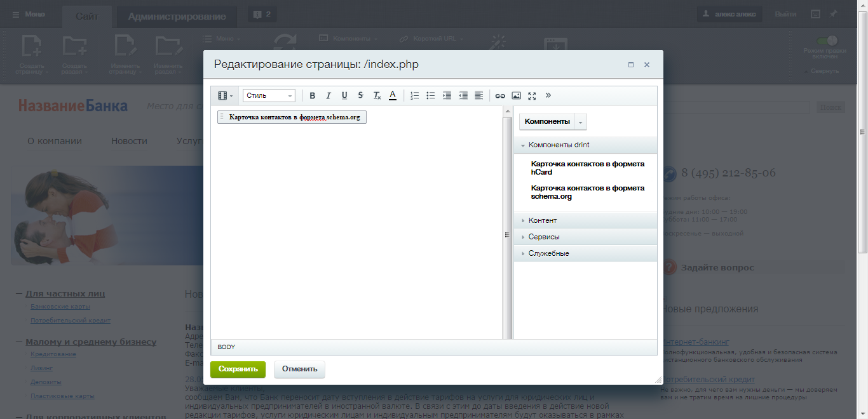Click the Поиск search button
Viewport: 868px width, 419px height.
pos(831,107)
